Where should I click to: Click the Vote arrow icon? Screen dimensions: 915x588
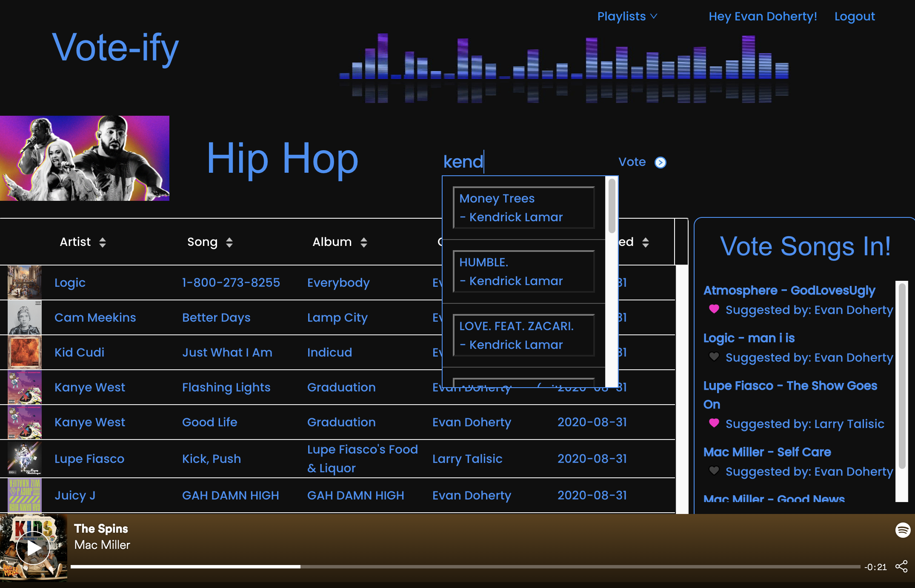660,163
